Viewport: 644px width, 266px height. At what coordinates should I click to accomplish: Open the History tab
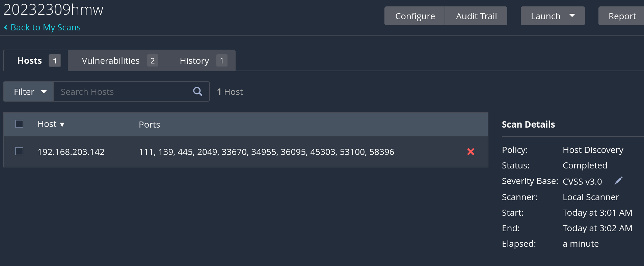pos(194,61)
